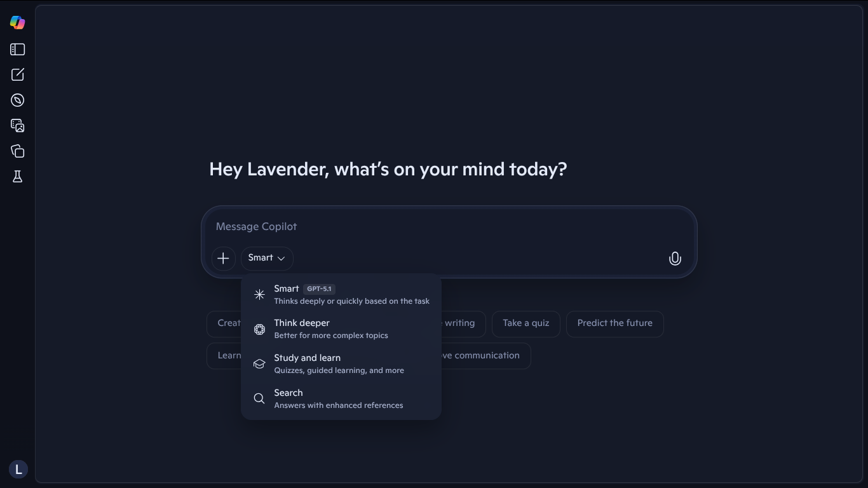Open the Discover compass icon

18,100
